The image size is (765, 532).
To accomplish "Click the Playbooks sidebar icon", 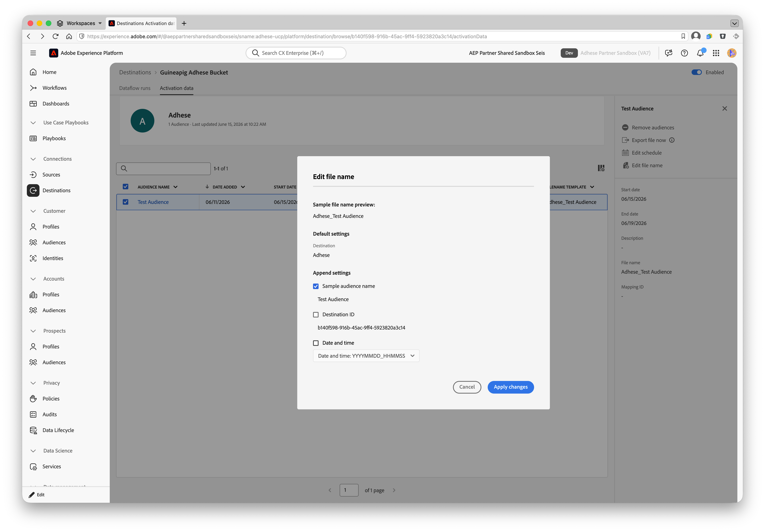I will 33,138.
